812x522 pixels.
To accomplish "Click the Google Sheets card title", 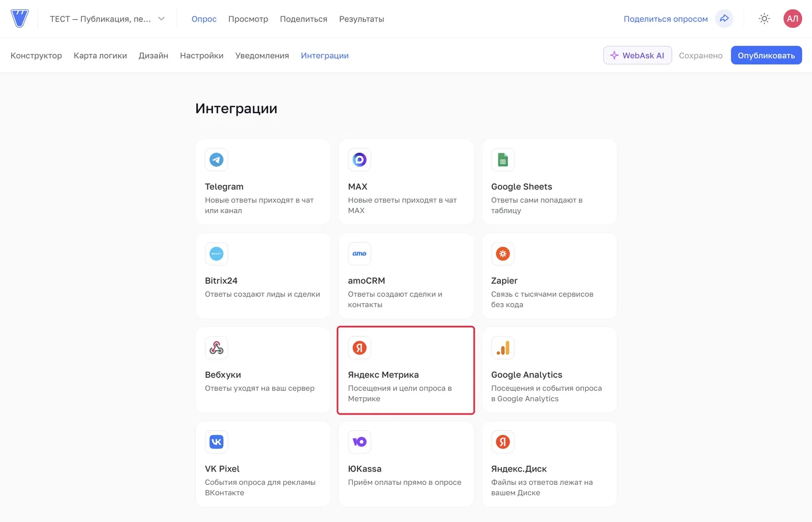I will (521, 186).
